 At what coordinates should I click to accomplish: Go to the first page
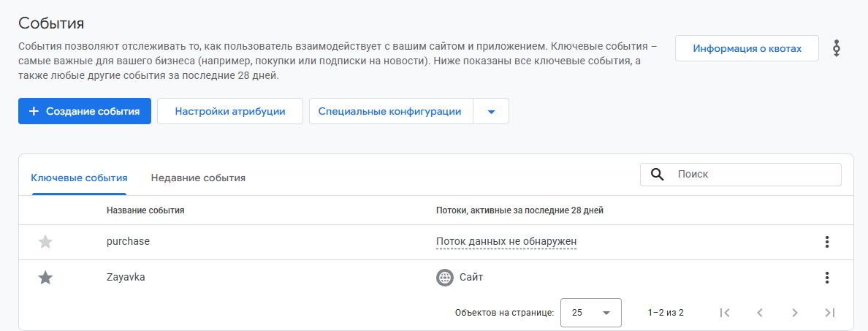click(725, 313)
